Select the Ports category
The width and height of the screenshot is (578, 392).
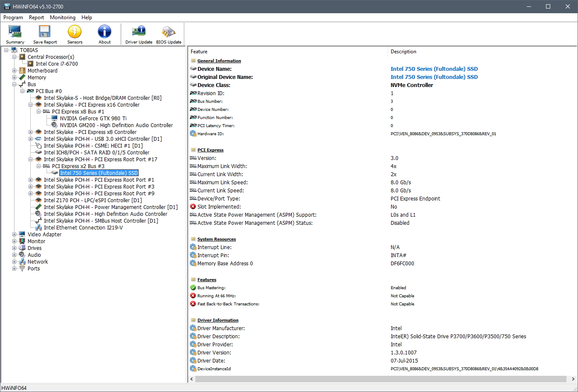click(33, 269)
